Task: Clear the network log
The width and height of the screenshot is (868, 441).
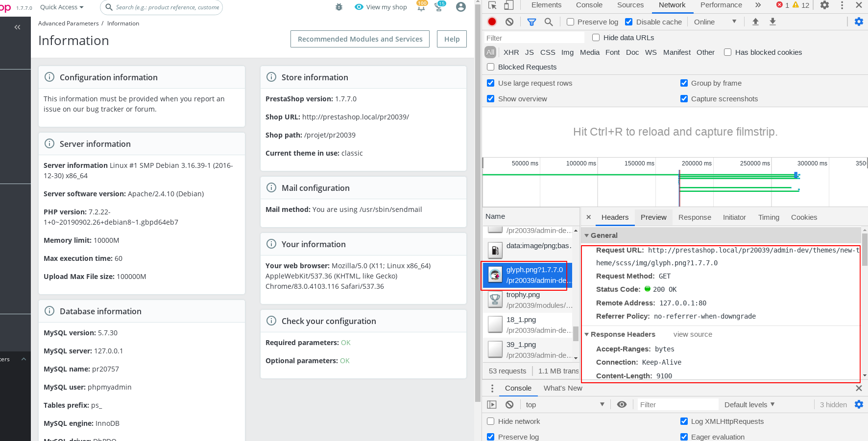Action: 509,22
